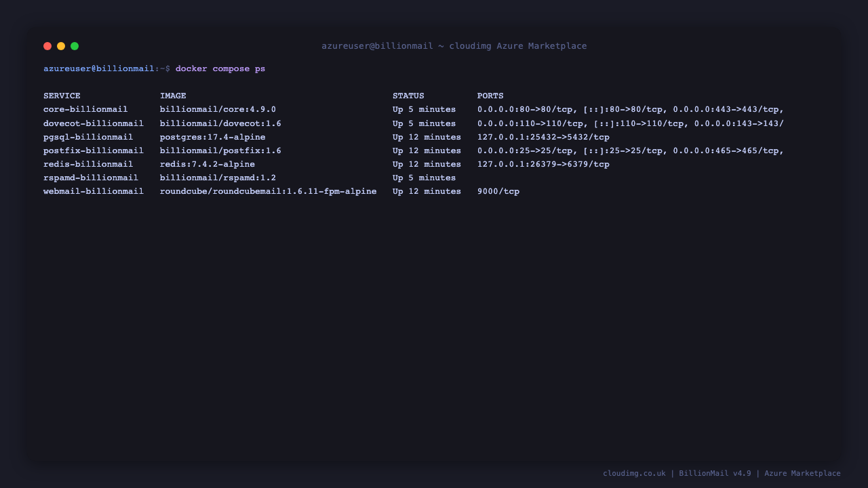This screenshot has height=488, width=868.
Task: Click the prompt 'azureuser@billionmail'
Action: 99,68
